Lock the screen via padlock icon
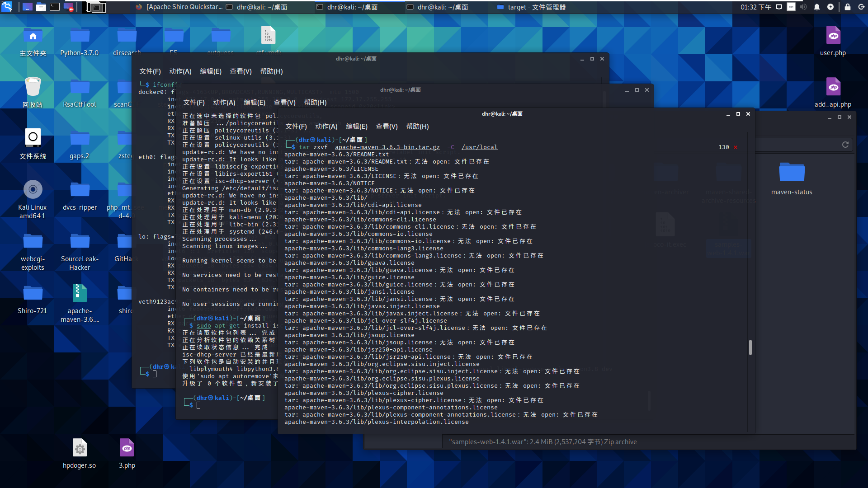 click(x=848, y=7)
